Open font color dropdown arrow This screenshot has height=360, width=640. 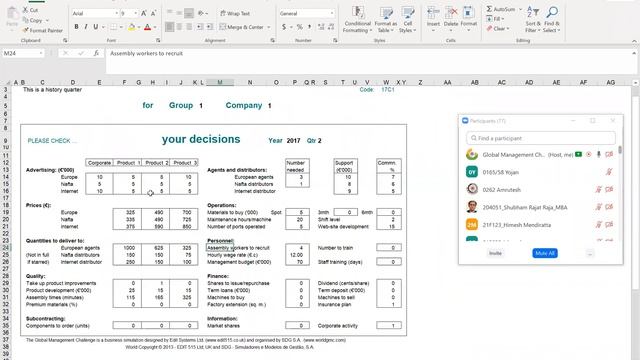pyautogui.click(x=155, y=27)
